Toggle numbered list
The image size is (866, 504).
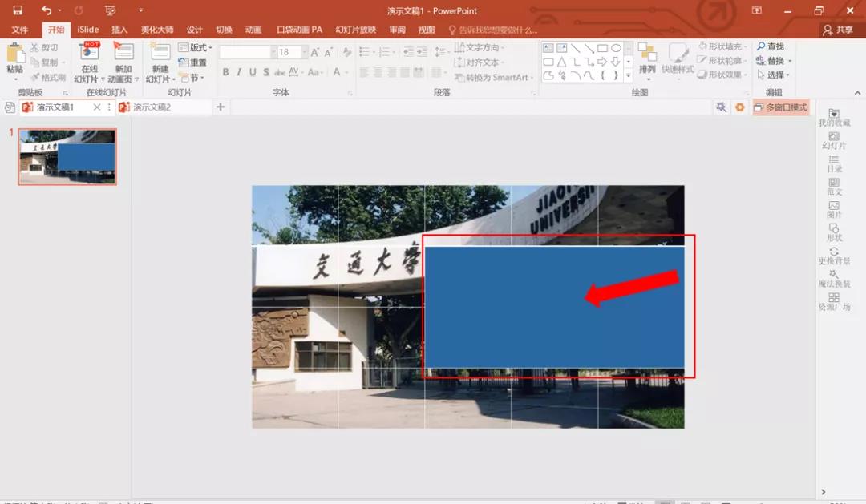coord(384,52)
